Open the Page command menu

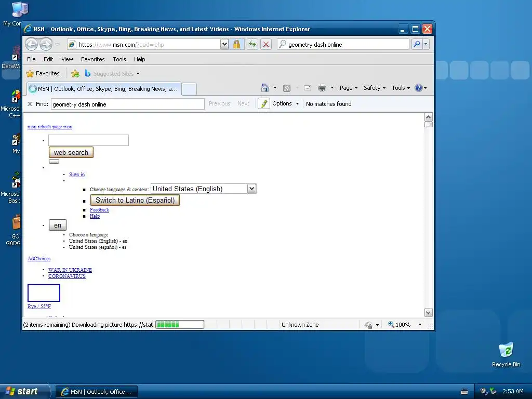click(349, 88)
